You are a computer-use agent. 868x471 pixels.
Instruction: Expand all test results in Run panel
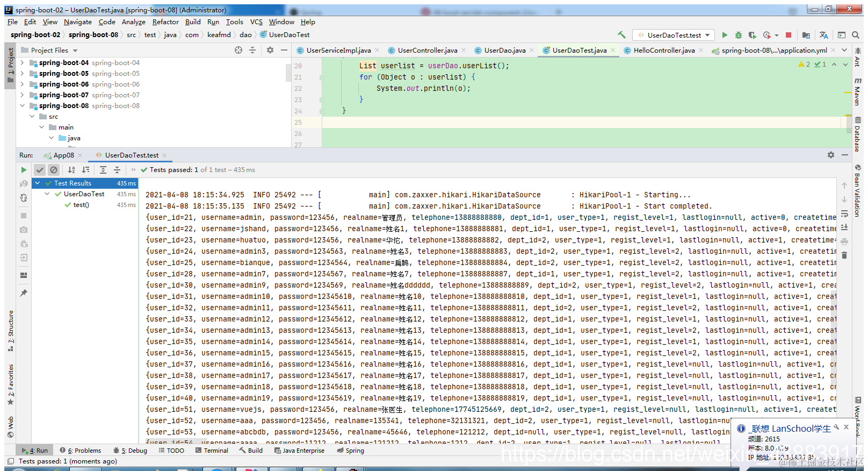pyautogui.click(x=103, y=170)
